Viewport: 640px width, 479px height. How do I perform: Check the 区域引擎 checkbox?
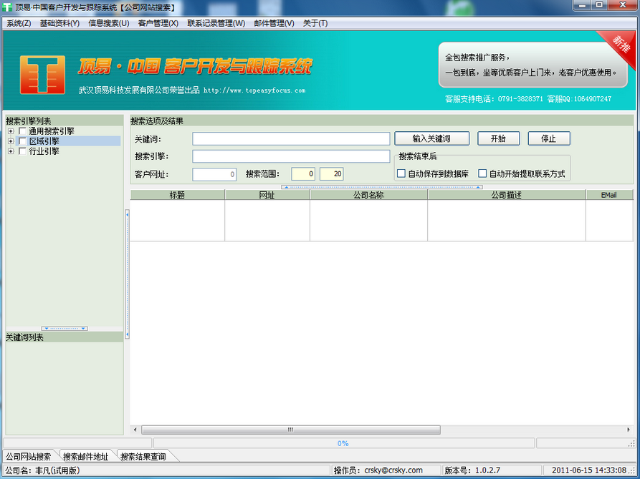(x=22, y=141)
